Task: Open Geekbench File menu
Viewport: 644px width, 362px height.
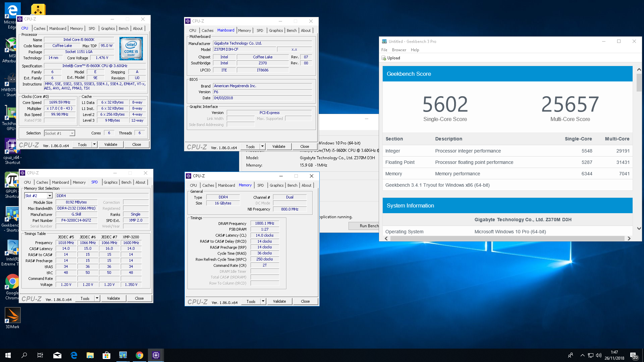Action: tap(384, 50)
